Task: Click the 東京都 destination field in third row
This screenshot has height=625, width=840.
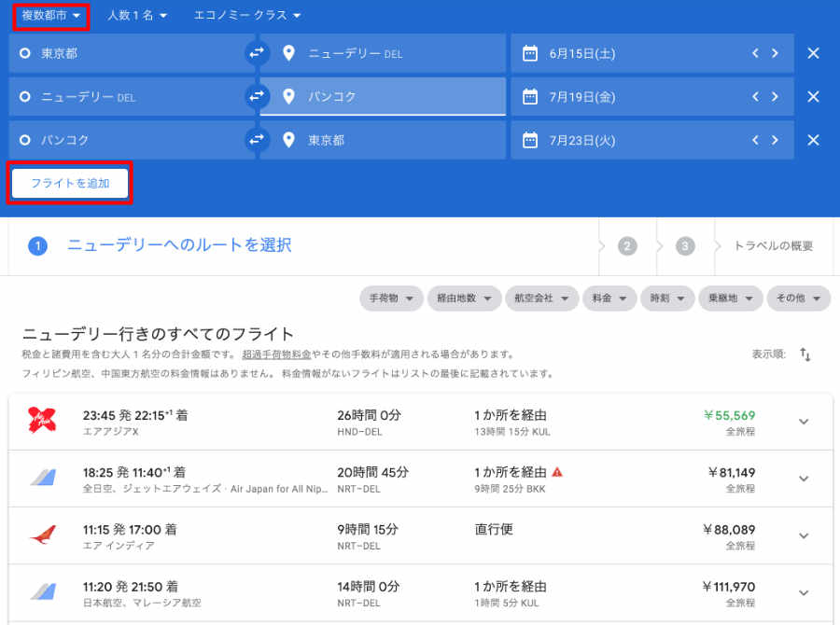Action: [383, 140]
